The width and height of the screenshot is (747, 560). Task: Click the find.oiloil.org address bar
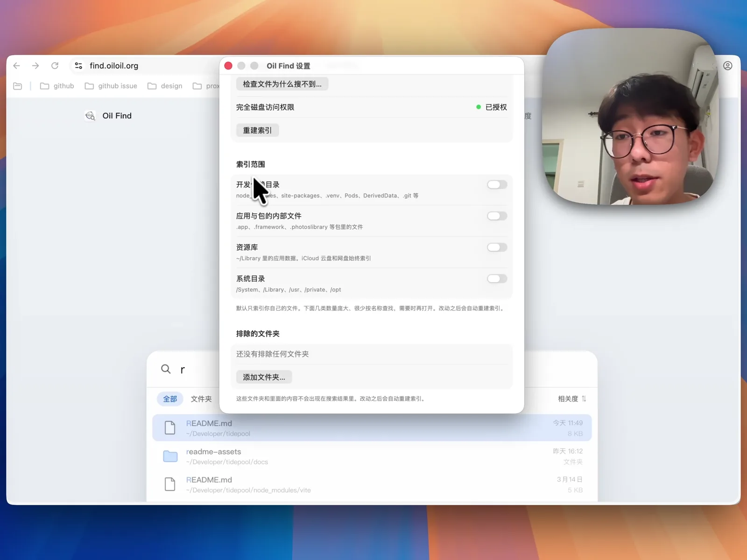[145, 66]
